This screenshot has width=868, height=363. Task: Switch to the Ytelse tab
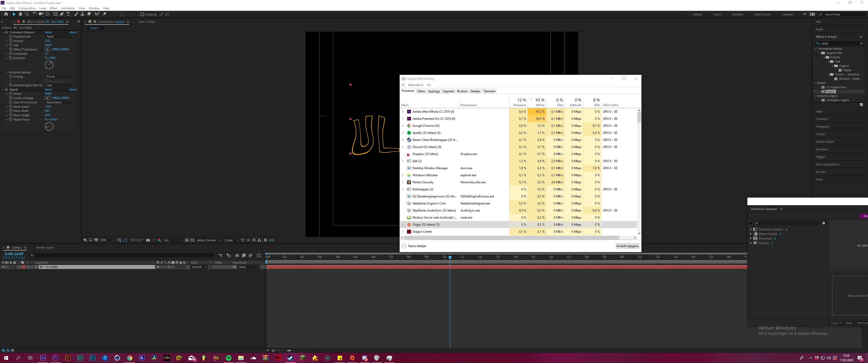point(421,91)
